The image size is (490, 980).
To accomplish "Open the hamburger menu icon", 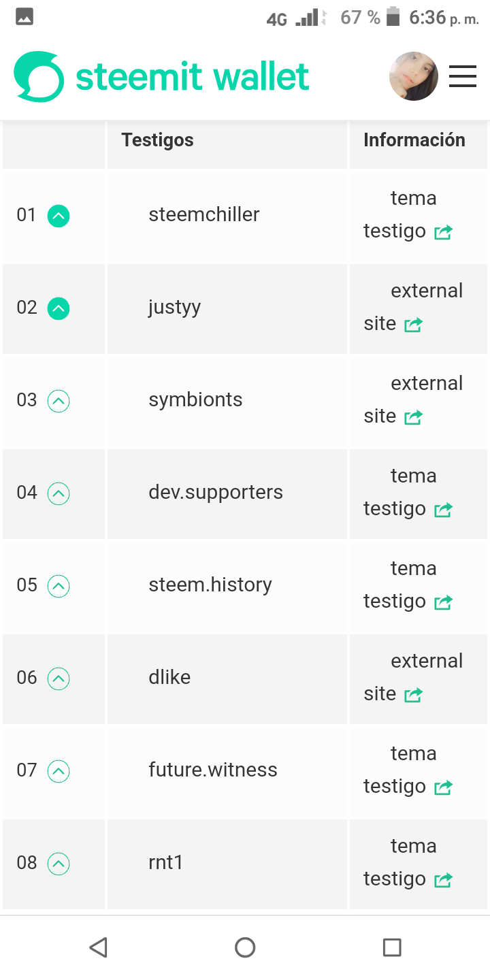I will pos(463,76).
